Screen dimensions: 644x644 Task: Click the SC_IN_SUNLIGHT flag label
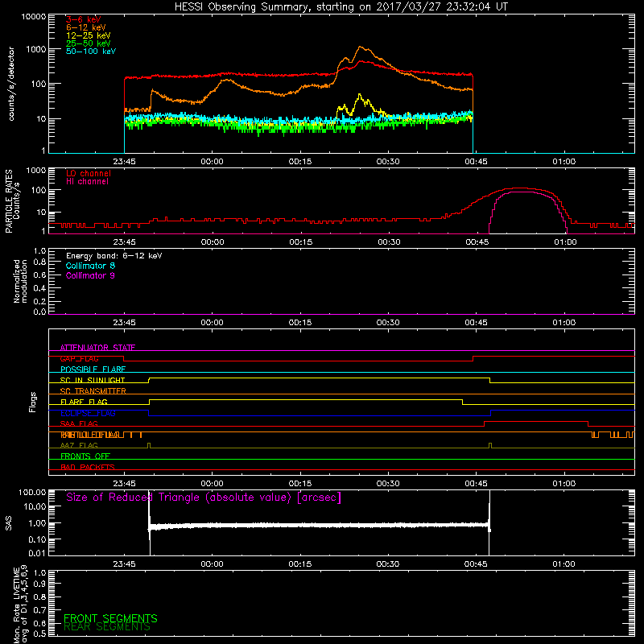pos(93,380)
